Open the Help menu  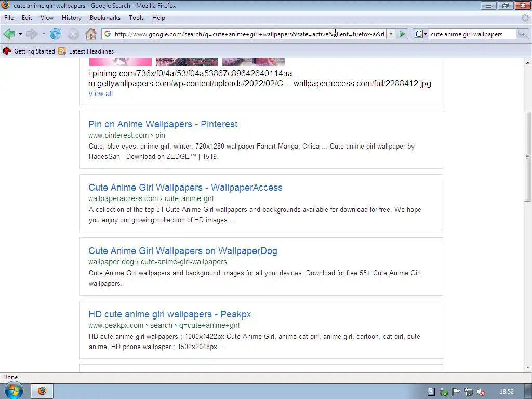click(x=158, y=18)
